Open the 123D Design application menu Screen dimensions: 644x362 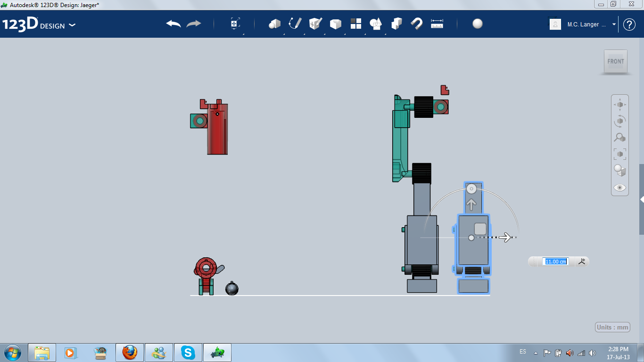39,25
